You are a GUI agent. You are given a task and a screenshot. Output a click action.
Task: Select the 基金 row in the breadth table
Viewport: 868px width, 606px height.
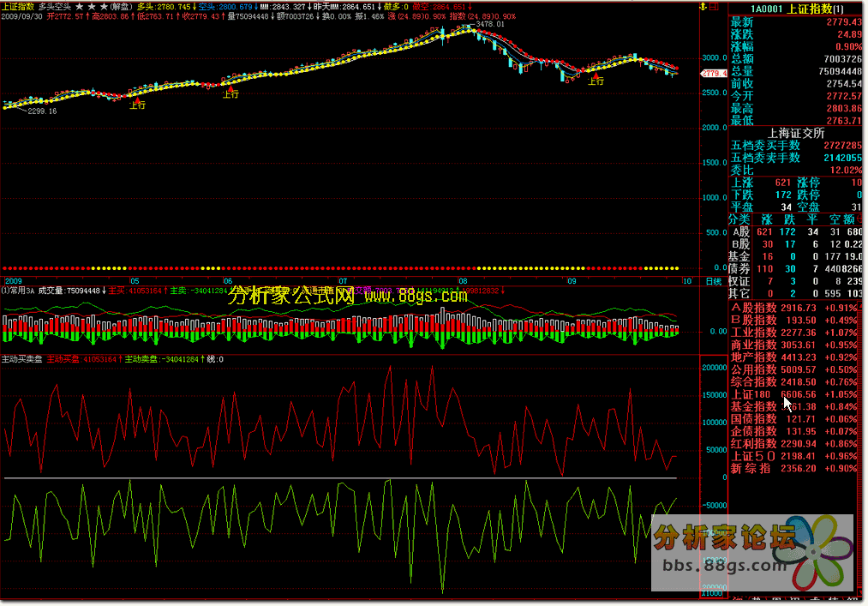(x=796, y=256)
